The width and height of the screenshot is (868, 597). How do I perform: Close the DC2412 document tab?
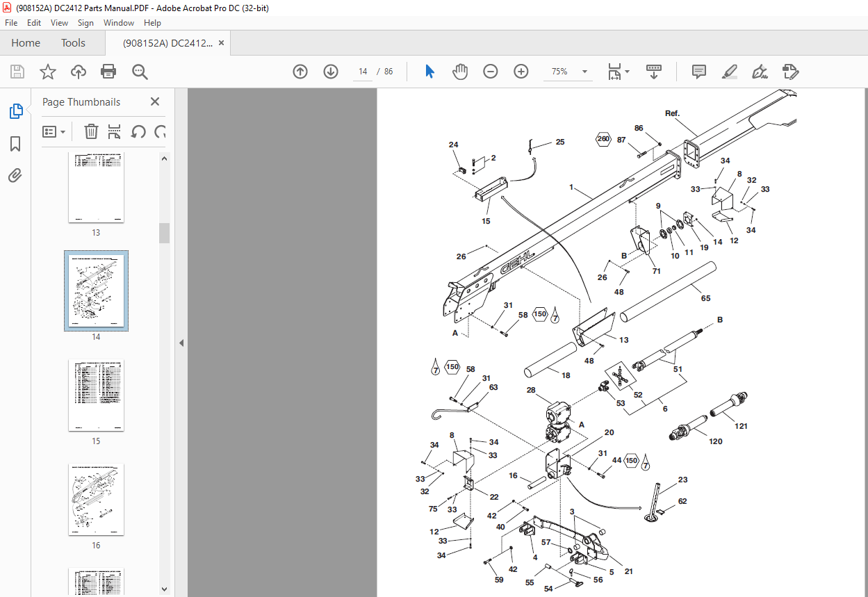221,43
